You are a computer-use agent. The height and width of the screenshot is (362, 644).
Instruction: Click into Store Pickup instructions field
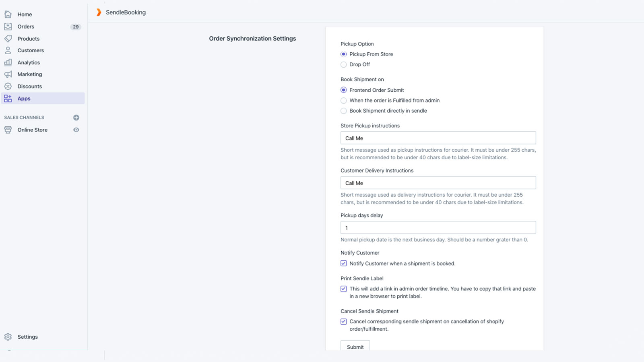(438, 138)
